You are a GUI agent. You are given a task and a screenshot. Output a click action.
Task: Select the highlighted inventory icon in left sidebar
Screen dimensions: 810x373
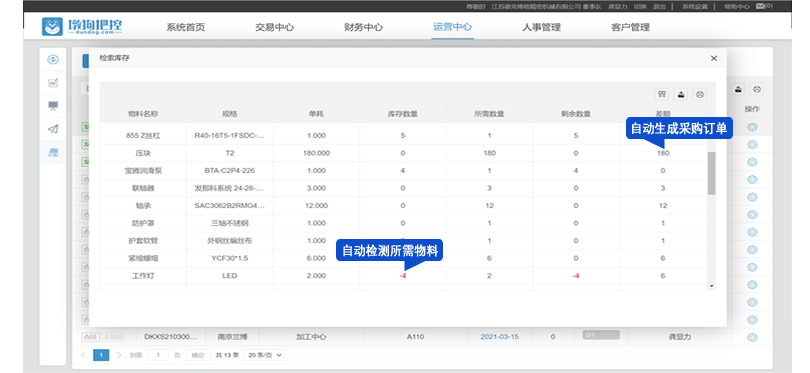click(53, 152)
